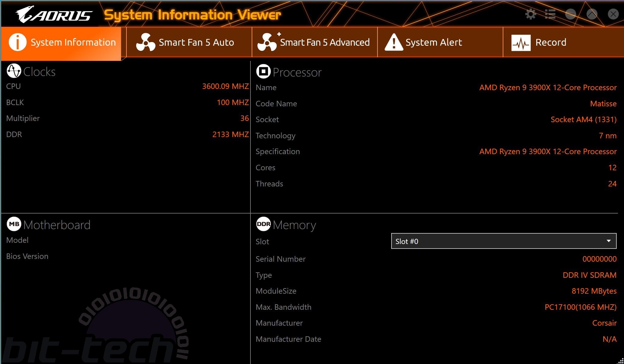This screenshot has height=364, width=624.
Task: Click the Code Name value Matisse
Action: 603,104
